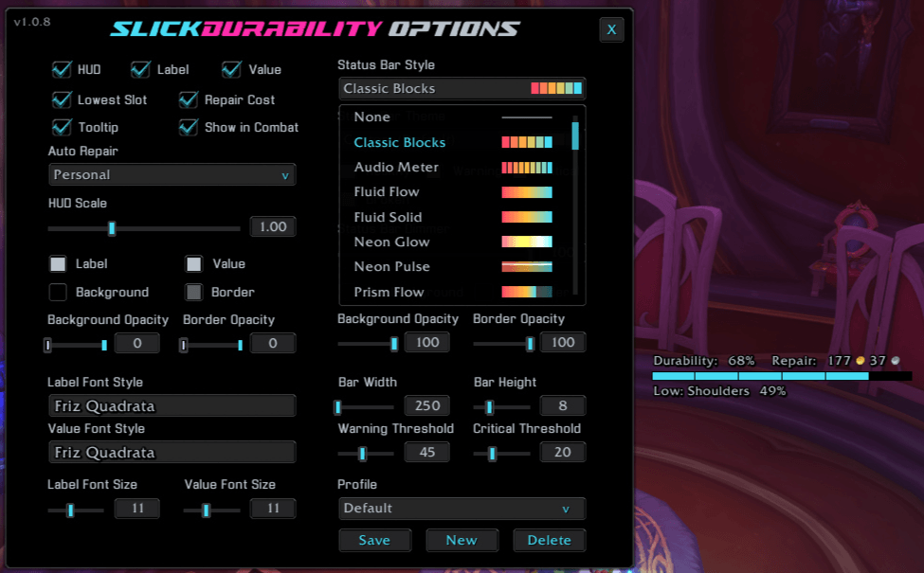Toggle the Value checkbox at top
This screenshot has width=924, height=573.
231,69
